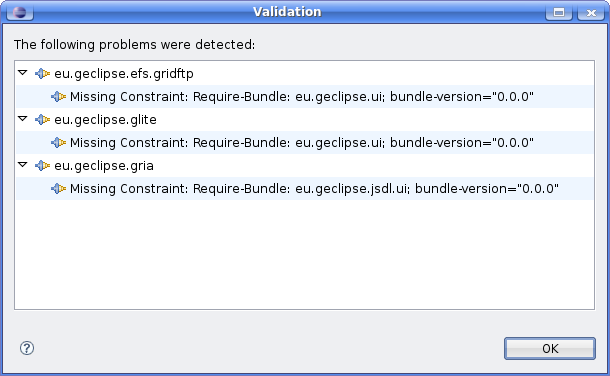Select the Missing Constraint row under glite

click(305, 142)
